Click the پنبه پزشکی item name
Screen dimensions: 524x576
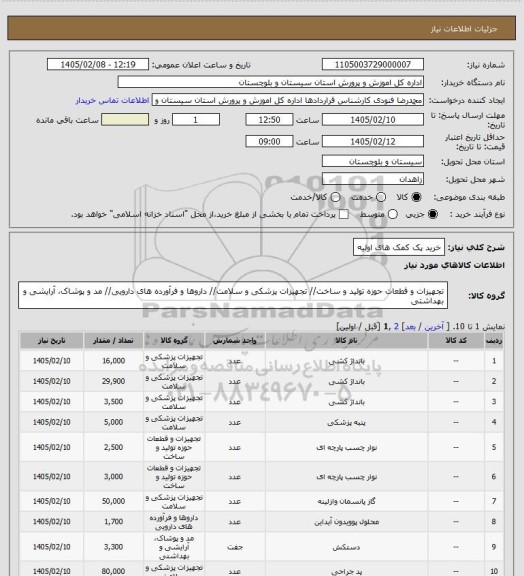point(346,422)
